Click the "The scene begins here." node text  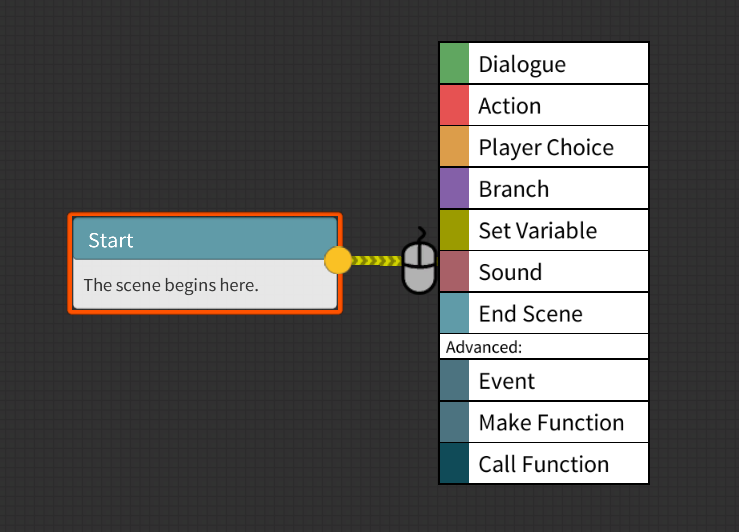click(x=171, y=285)
